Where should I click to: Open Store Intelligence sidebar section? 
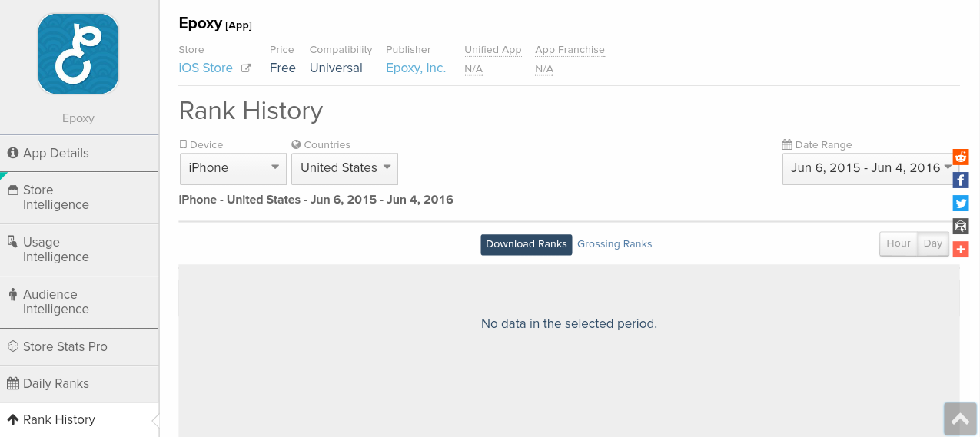tap(56, 197)
